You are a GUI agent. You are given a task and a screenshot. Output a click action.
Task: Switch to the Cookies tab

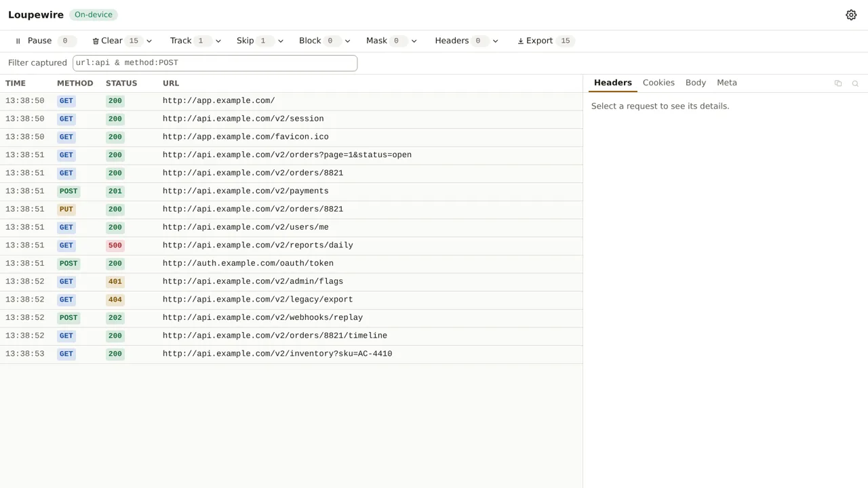pos(658,83)
